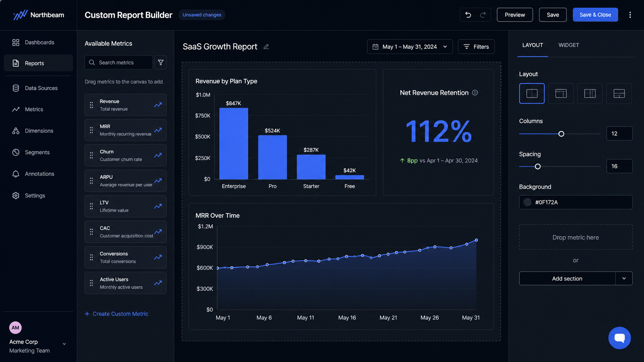Click the #0F172A background hex field

(576, 202)
